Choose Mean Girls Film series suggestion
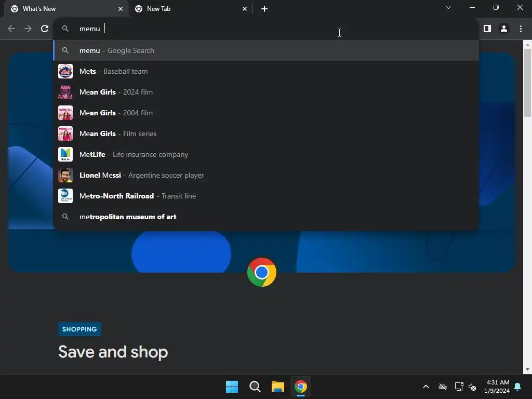Screen dimensions: 532x399 pos(267,134)
